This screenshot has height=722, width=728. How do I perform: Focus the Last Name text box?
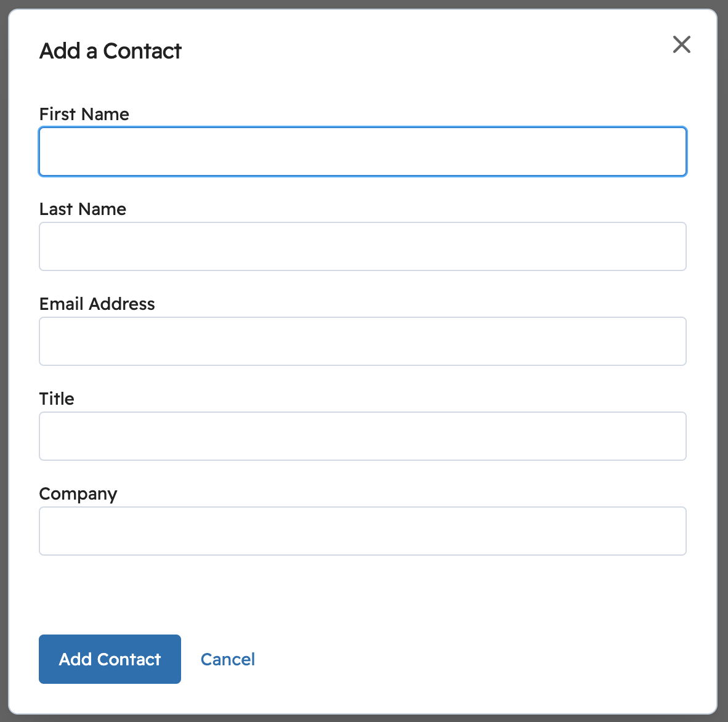[362, 246]
